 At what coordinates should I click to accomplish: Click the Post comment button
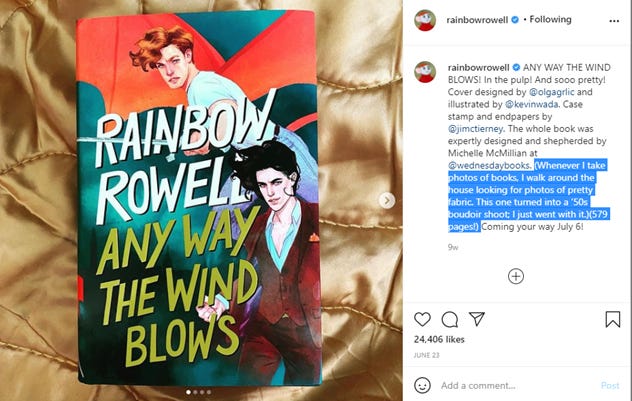point(610,386)
